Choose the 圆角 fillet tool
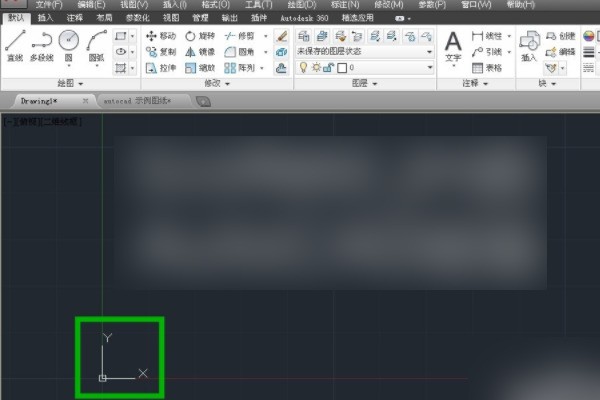 pos(240,52)
